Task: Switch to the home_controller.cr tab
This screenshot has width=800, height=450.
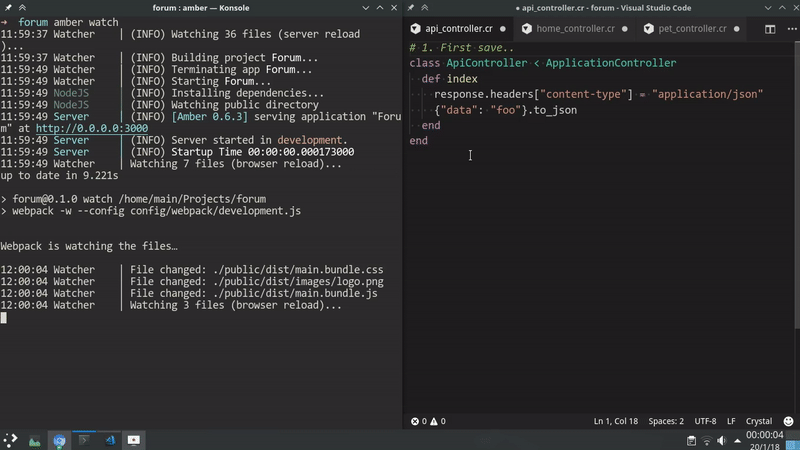Action: [x=575, y=29]
